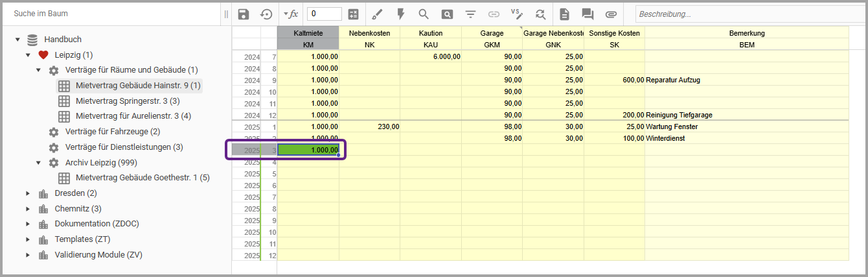Collapse the Leipzig (1) tree node
This screenshot has height=277, width=868.
pyautogui.click(x=28, y=55)
